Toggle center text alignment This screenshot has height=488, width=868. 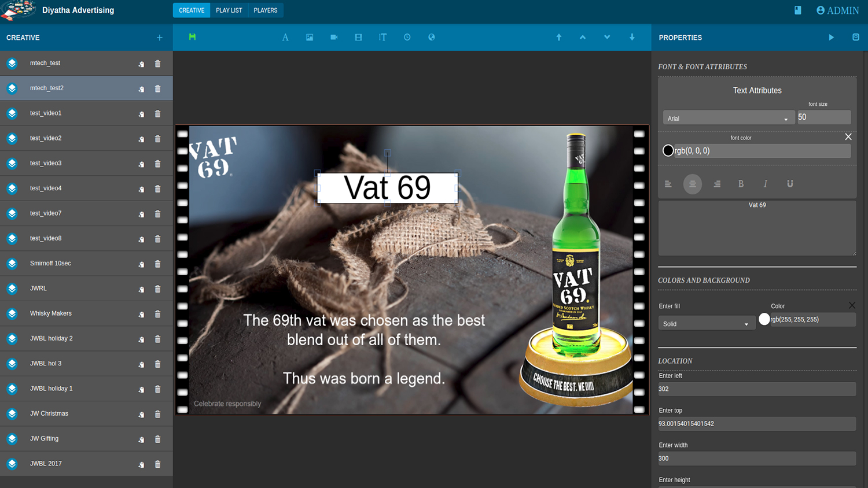coord(693,184)
